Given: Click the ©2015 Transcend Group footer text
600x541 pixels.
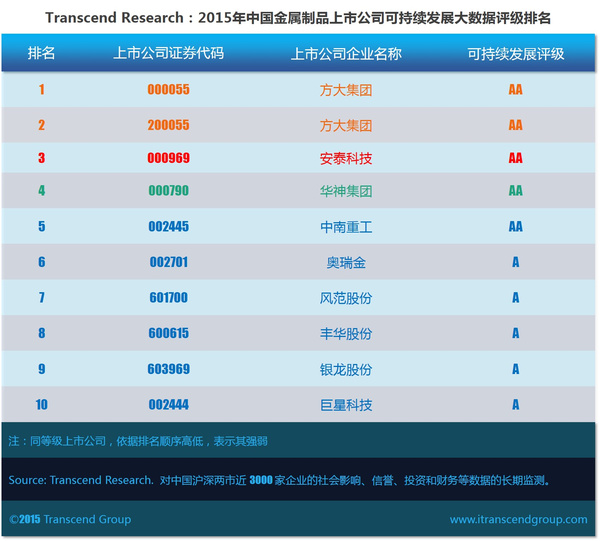Looking at the screenshot, I should pos(70,520).
